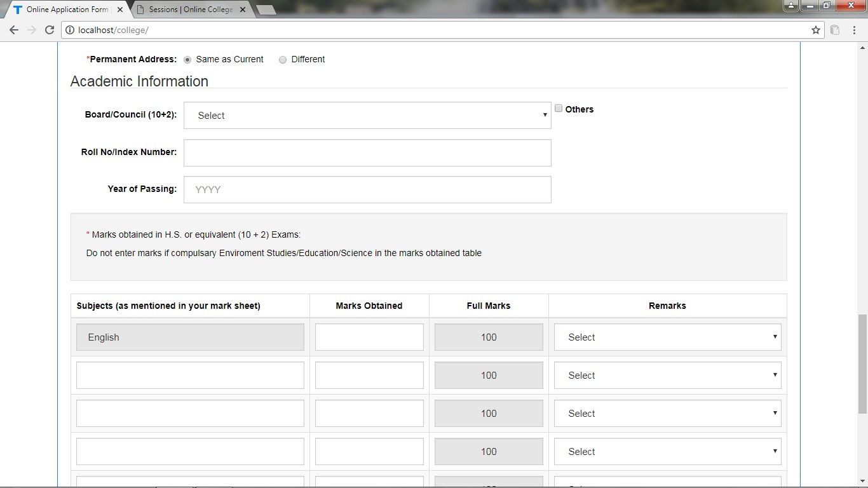Image resolution: width=868 pixels, height=488 pixels.
Task: Close the Sessions Online College tab
Action: click(242, 10)
